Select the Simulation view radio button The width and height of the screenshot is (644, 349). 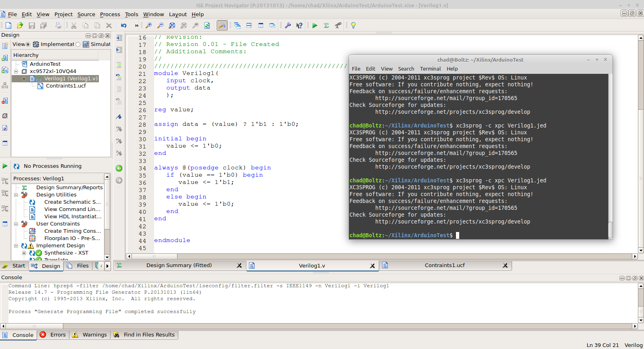click(78, 44)
